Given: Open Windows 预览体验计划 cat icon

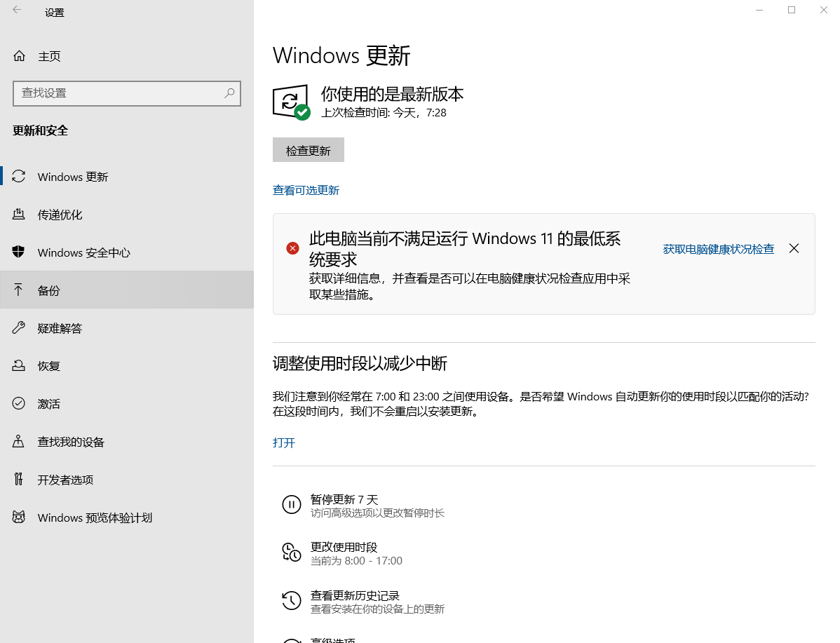Looking at the screenshot, I should pos(19,517).
